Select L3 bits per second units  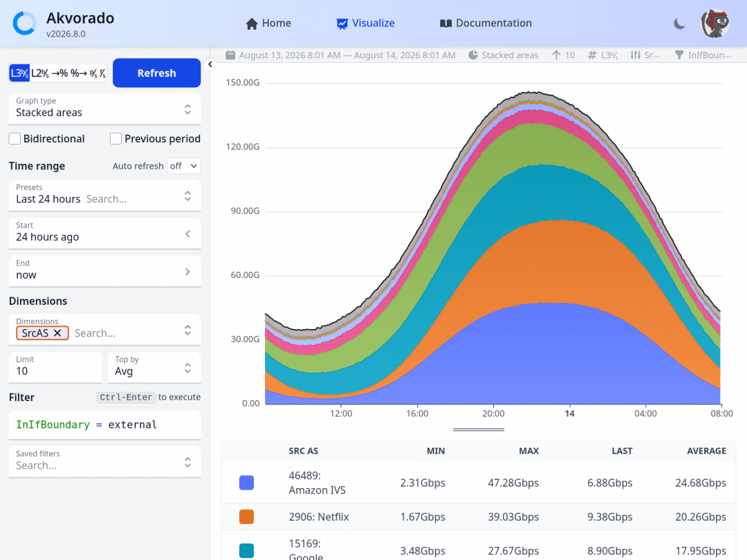point(19,73)
